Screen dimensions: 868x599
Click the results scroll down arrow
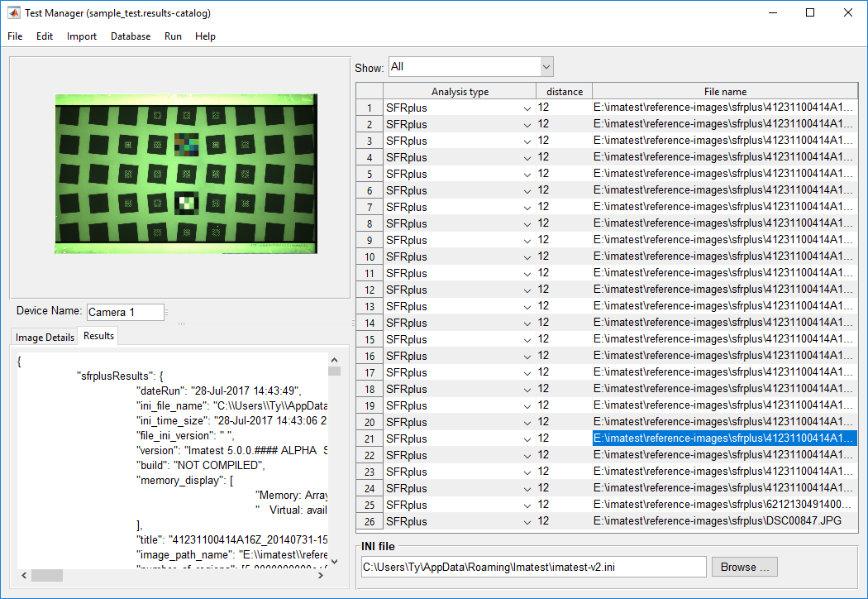click(334, 561)
